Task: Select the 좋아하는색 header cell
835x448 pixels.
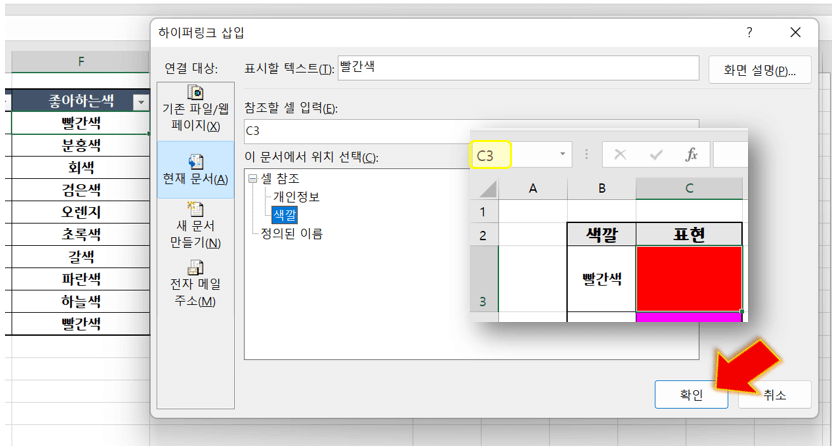Action: 80,101
